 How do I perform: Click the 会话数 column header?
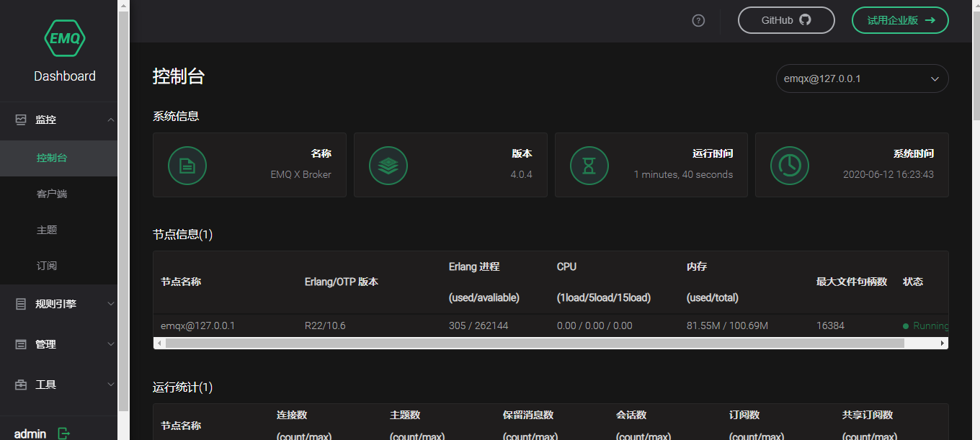tap(631, 415)
